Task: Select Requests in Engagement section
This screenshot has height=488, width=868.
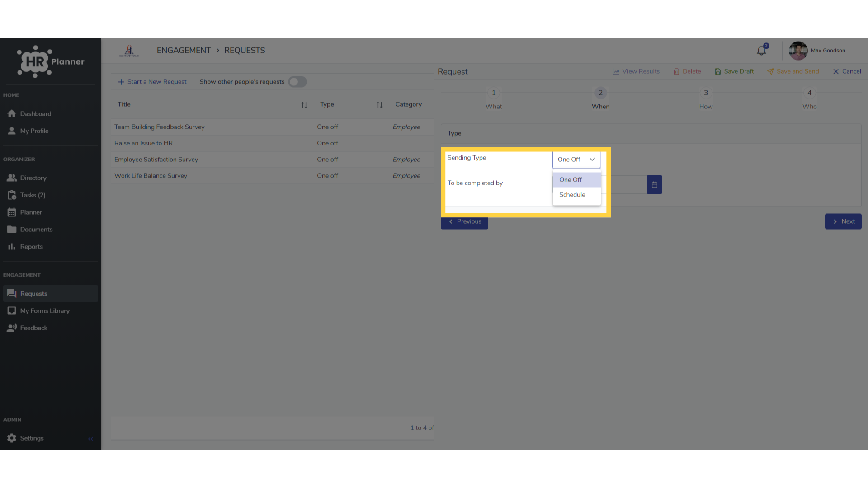Action: [50, 294]
